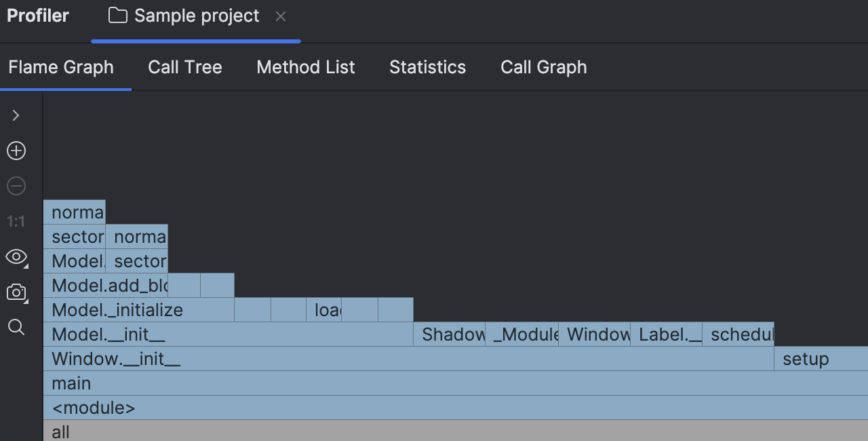This screenshot has width=868, height=441.
Task: Open the Method List tab
Action: click(306, 67)
